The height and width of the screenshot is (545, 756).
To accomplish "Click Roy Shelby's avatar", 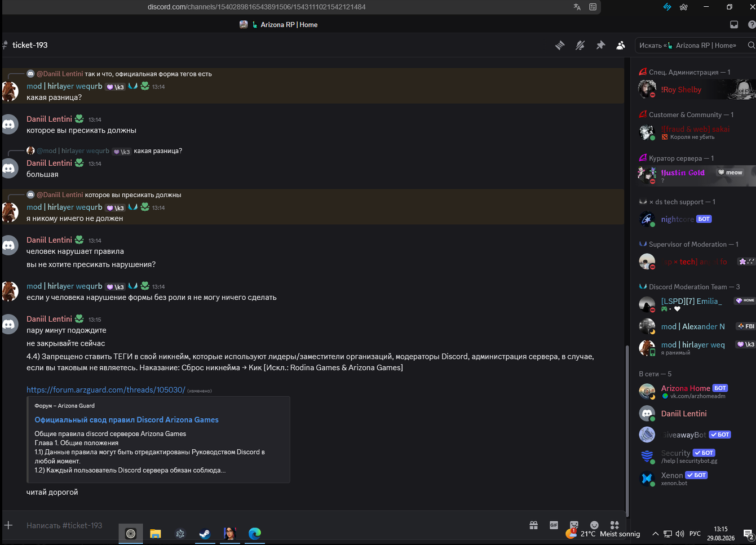I will pyautogui.click(x=647, y=89).
